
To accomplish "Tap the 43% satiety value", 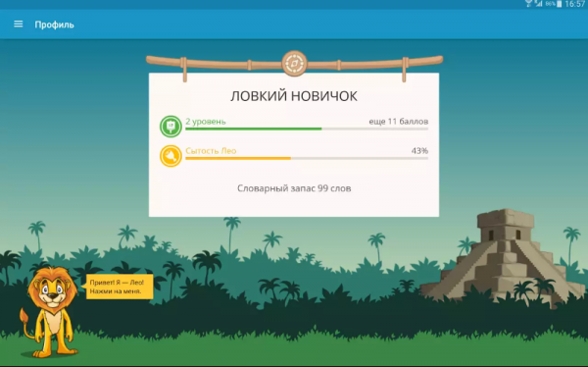I will click(x=419, y=151).
